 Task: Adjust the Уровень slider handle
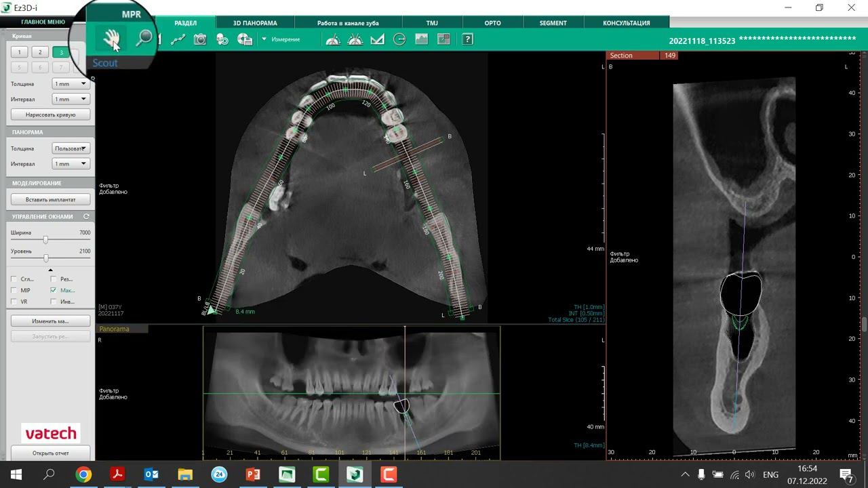[x=45, y=258]
